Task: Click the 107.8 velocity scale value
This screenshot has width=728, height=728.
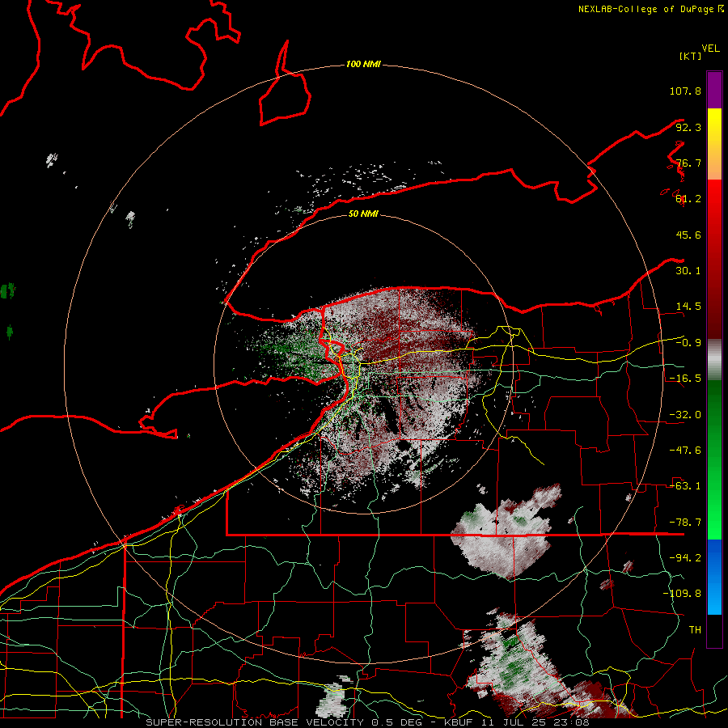Action: point(685,91)
